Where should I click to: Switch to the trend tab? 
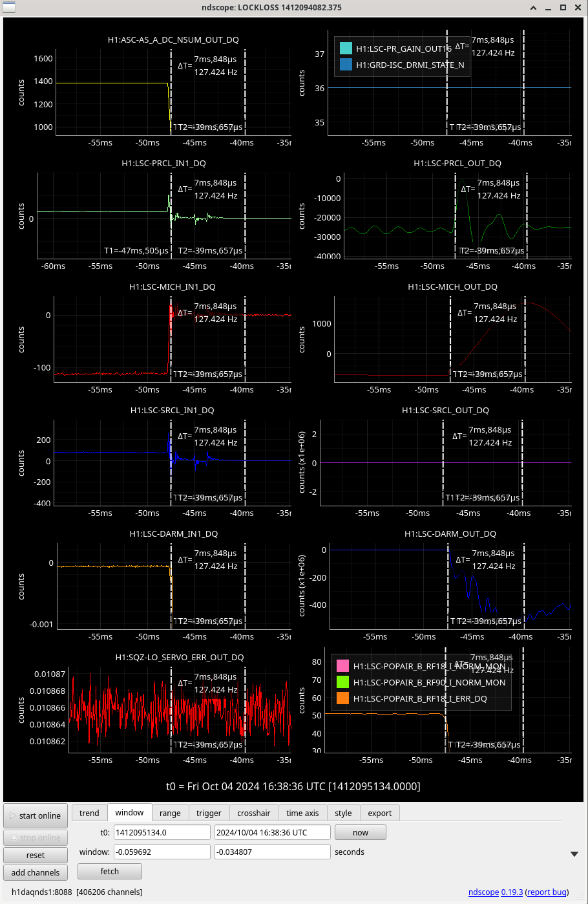click(89, 813)
